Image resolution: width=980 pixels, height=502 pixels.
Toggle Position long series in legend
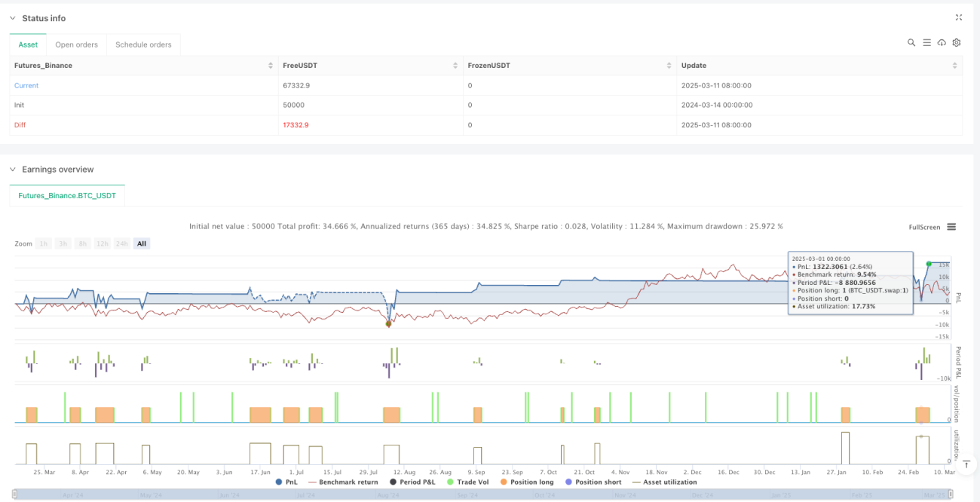click(x=527, y=482)
